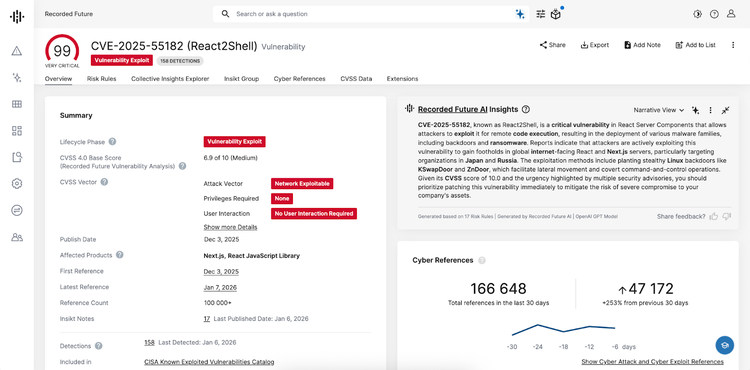
Task: Toggle the theme icon in top header
Action: click(x=697, y=14)
